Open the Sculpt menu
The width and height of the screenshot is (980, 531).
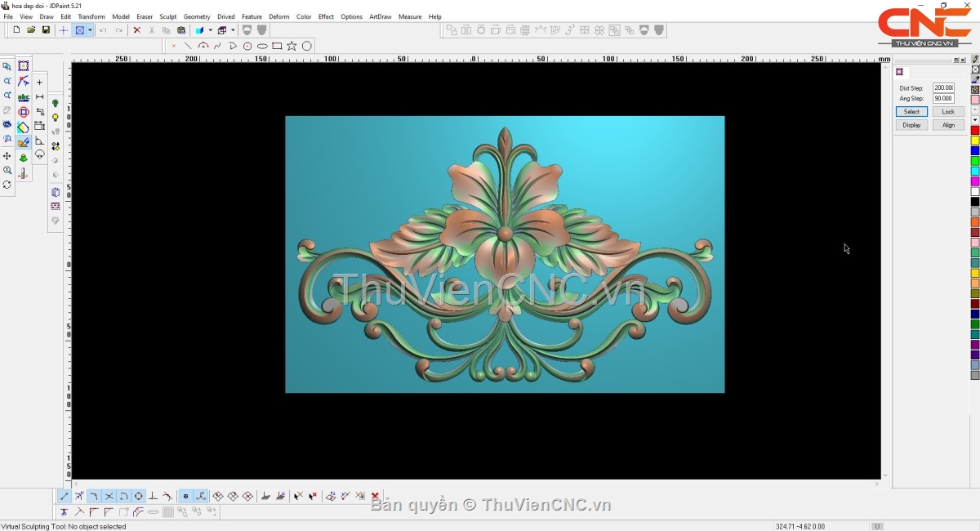168,16
